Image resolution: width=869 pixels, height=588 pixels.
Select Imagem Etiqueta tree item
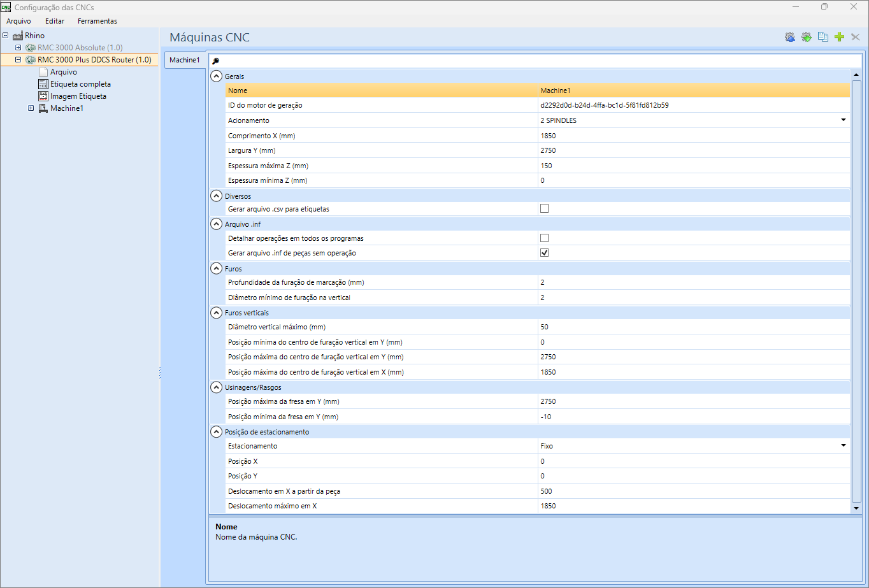pyautogui.click(x=78, y=96)
